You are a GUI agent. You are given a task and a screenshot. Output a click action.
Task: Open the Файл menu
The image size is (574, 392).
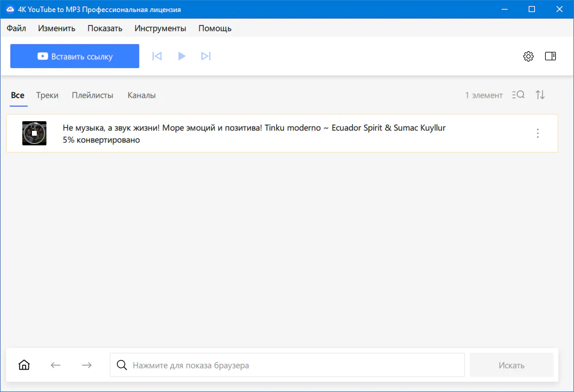[16, 28]
